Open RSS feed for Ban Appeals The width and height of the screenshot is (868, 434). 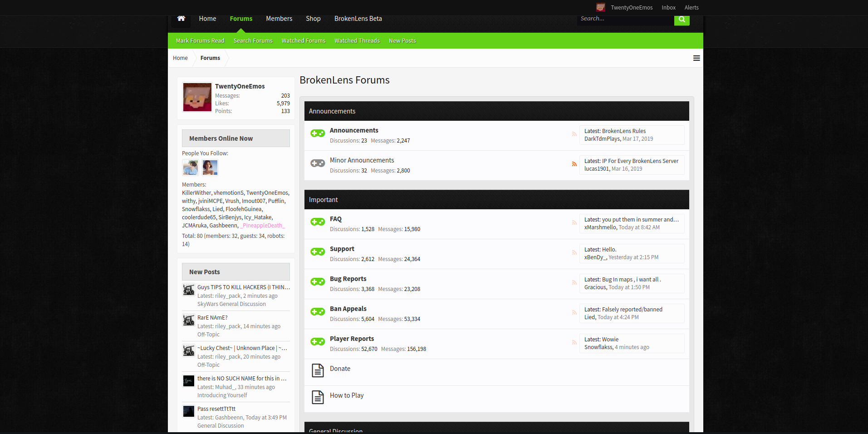pyautogui.click(x=574, y=312)
